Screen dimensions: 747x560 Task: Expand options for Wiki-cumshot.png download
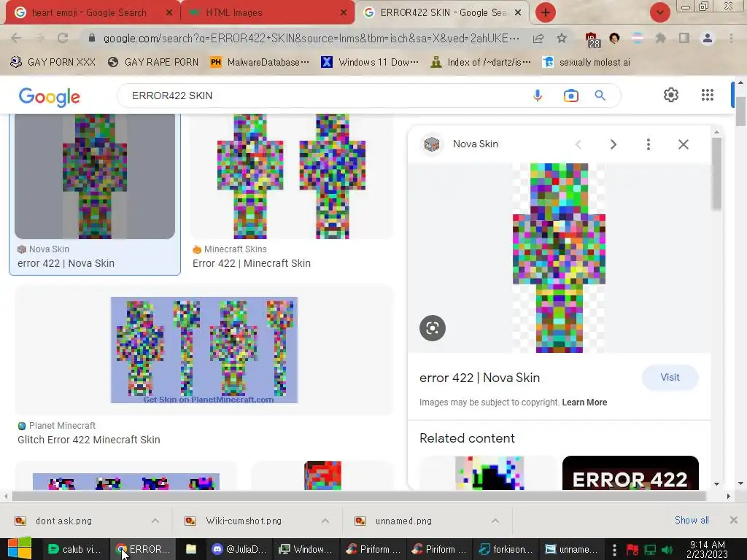point(325,521)
